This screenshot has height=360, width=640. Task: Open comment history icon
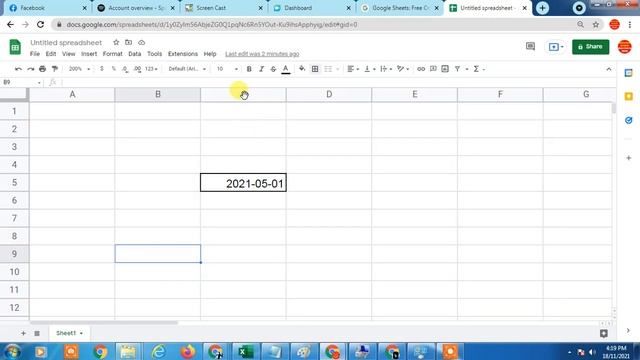coord(530,46)
